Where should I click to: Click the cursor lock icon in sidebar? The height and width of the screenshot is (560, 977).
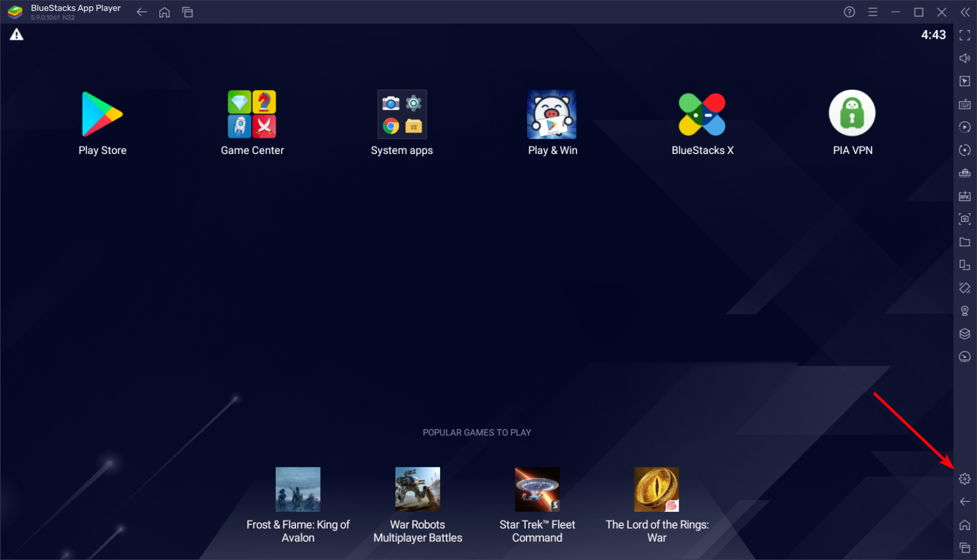pyautogui.click(x=965, y=81)
